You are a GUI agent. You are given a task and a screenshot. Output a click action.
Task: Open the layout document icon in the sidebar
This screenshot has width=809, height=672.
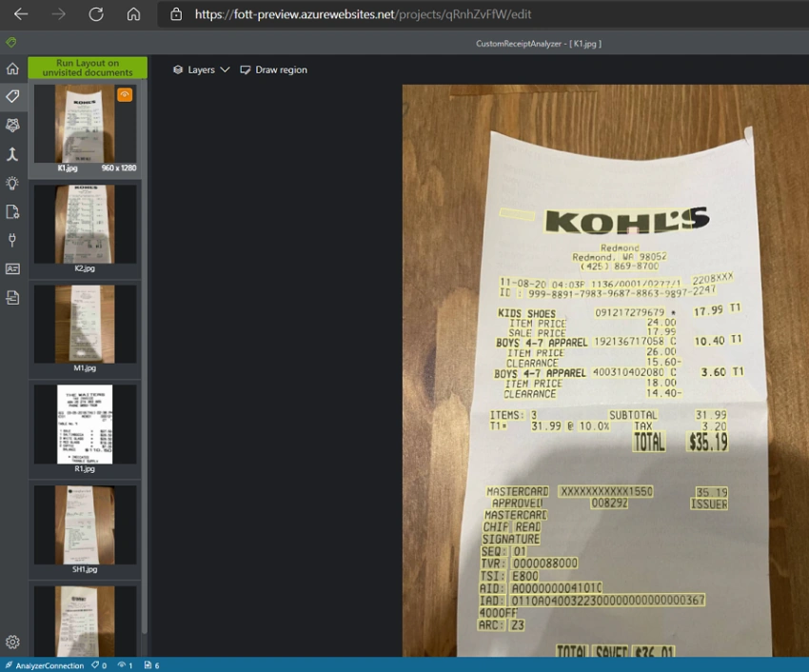point(12,297)
